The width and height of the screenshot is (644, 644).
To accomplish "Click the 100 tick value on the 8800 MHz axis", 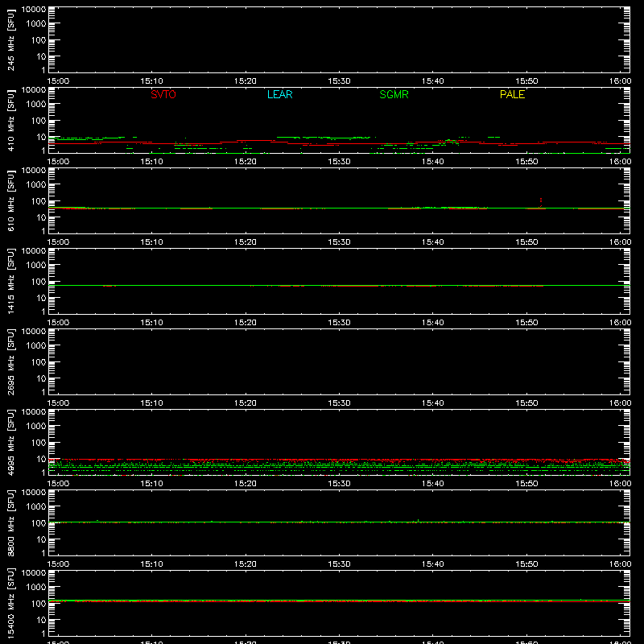I will click(39, 523).
